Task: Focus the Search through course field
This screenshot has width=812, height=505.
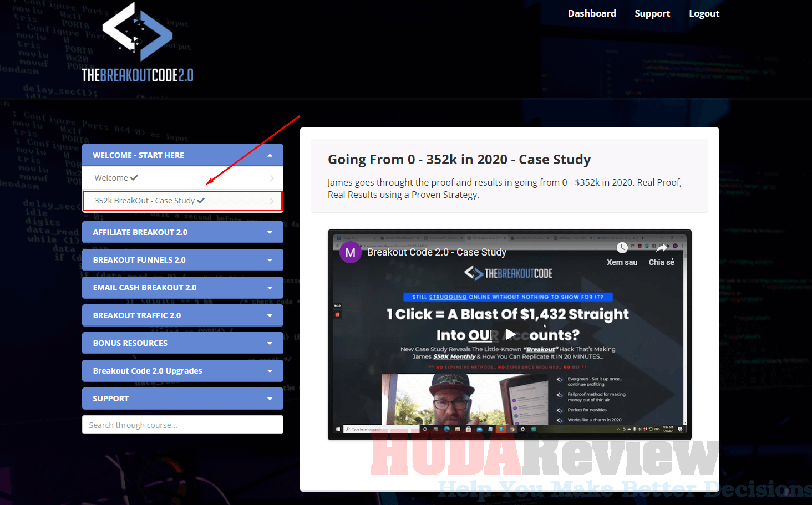Action: tap(182, 425)
